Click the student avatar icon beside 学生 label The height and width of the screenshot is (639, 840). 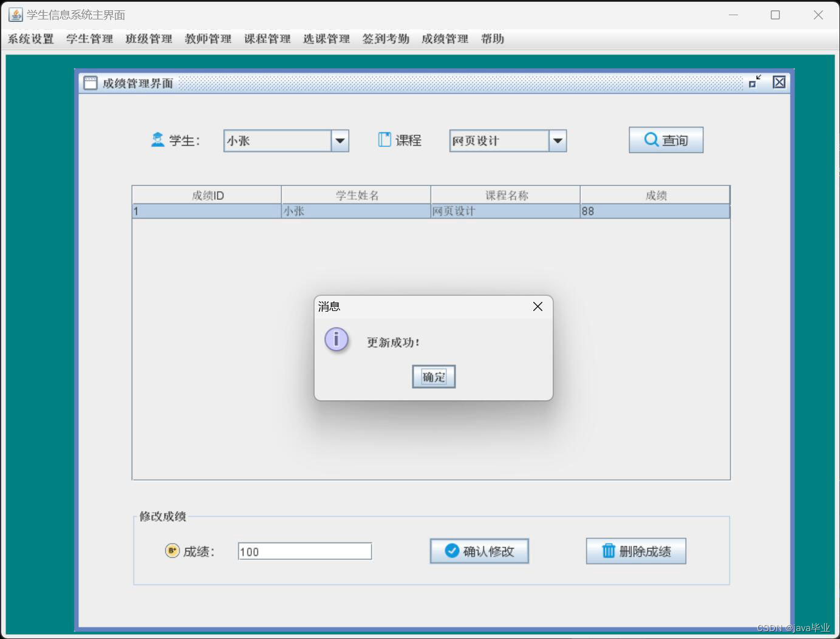click(x=158, y=140)
